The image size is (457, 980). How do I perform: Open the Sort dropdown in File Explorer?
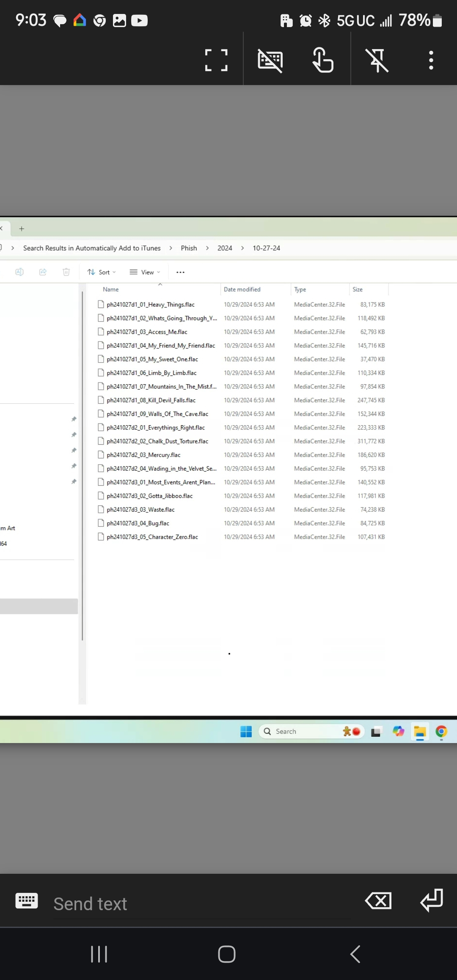[102, 272]
